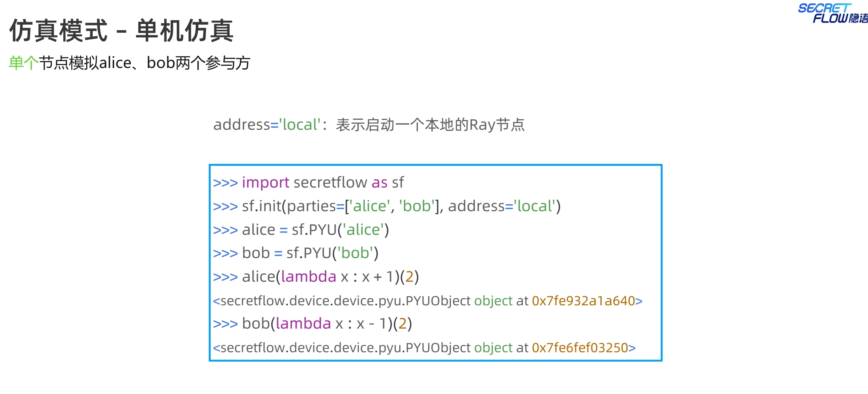Click 'secretflow' in the import statement
Image resolution: width=868 pixels, height=394 pixels.
[330, 182]
